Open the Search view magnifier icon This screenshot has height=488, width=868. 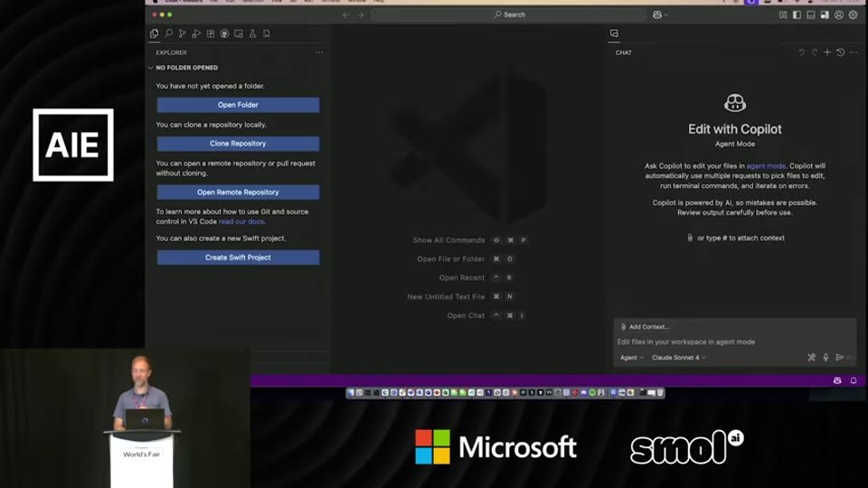coord(169,33)
